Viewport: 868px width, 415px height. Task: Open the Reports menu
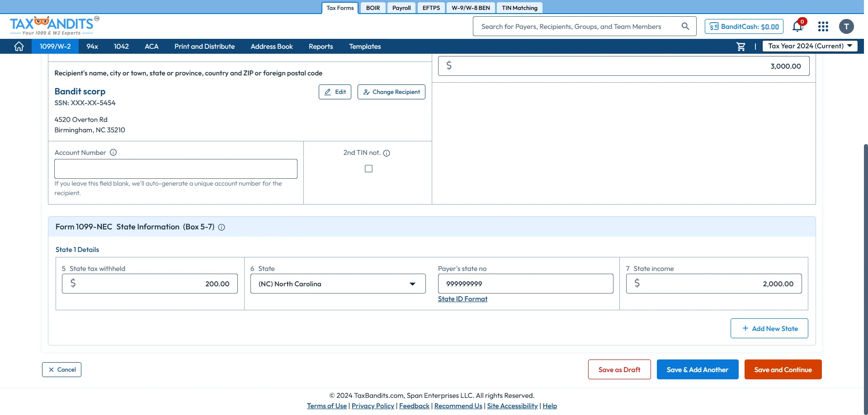[321, 47]
